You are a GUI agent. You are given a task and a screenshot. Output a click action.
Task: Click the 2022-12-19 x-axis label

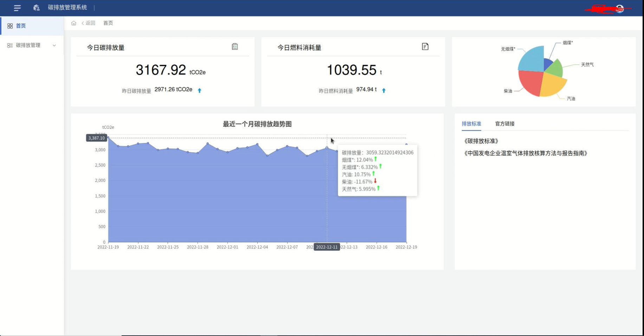pos(406,247)
